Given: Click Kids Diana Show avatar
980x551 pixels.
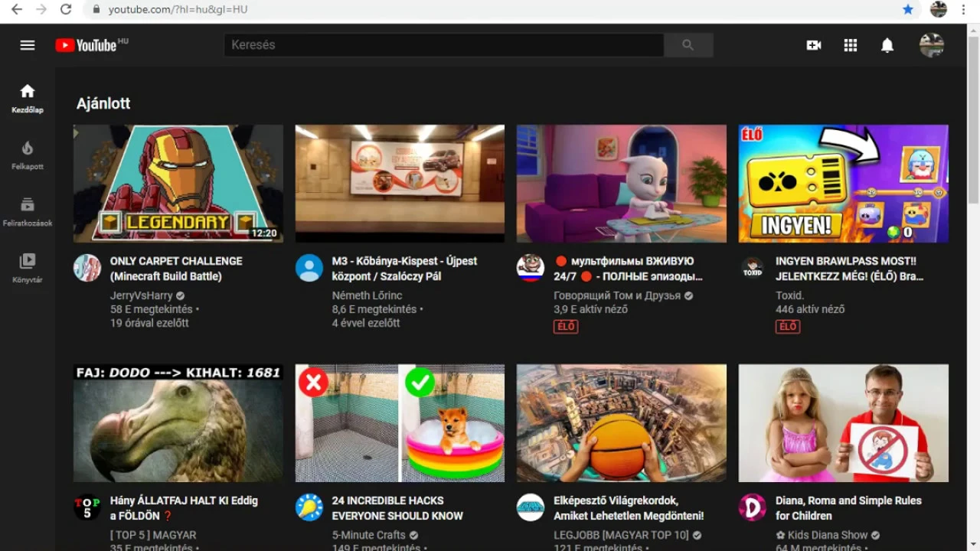Looking at the screenshot, I should tap(753, 507).
